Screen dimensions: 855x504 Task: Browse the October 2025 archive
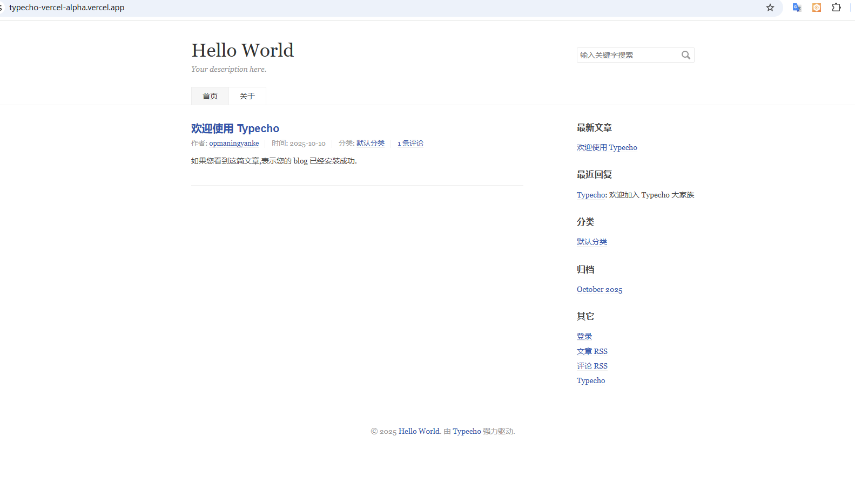[x=599, y=290]
